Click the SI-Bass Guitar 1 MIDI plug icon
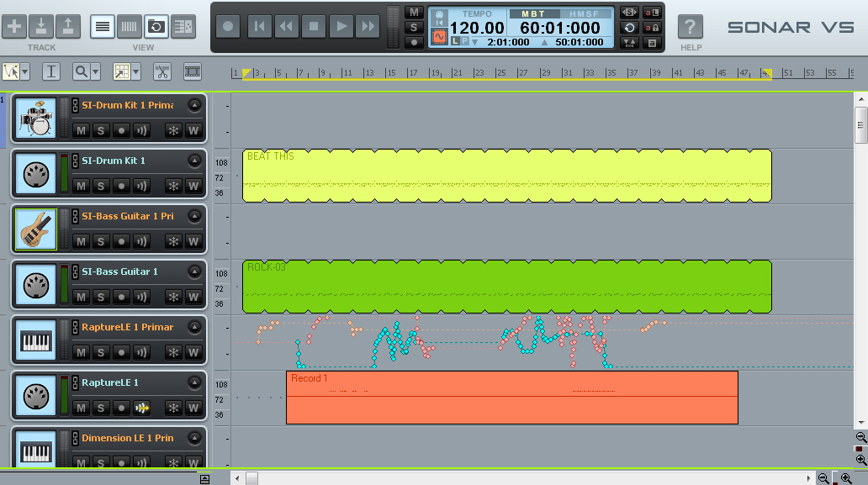868x485 pixels. (36, 285)
